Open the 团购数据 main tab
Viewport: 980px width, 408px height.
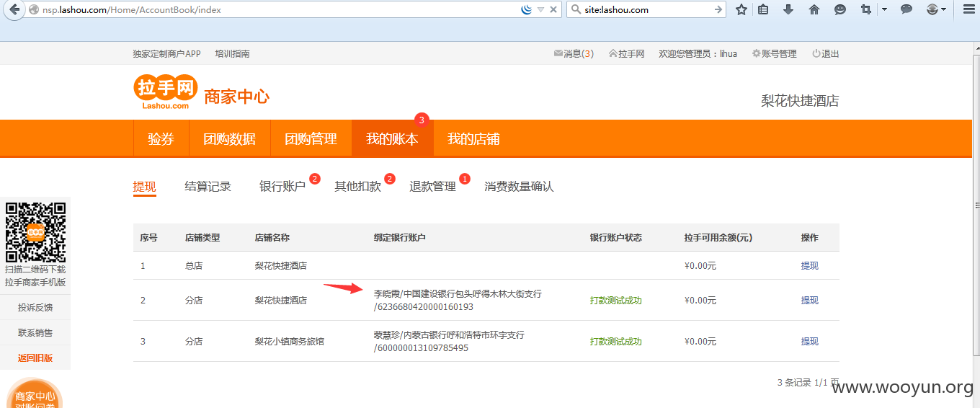pyautogui.click(x=229, y=139)
